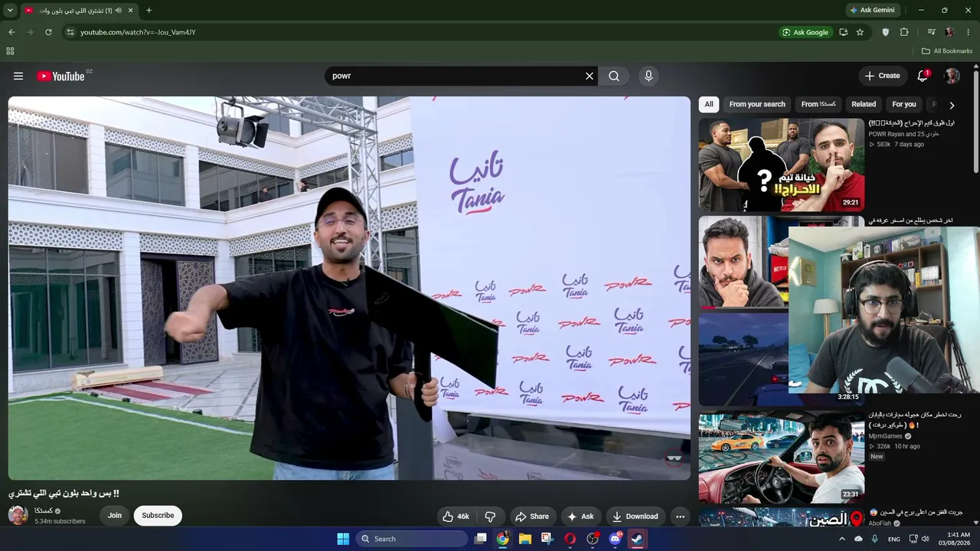Download the video
The height and width of the screenshot is (551, 980).
pyautogui.click(x=635, y=517)
